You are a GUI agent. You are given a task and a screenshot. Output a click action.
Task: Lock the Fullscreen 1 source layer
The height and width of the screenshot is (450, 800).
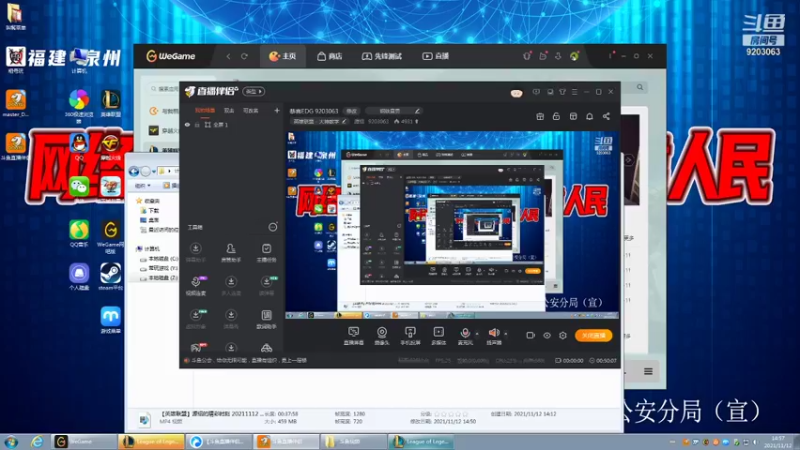197,124
